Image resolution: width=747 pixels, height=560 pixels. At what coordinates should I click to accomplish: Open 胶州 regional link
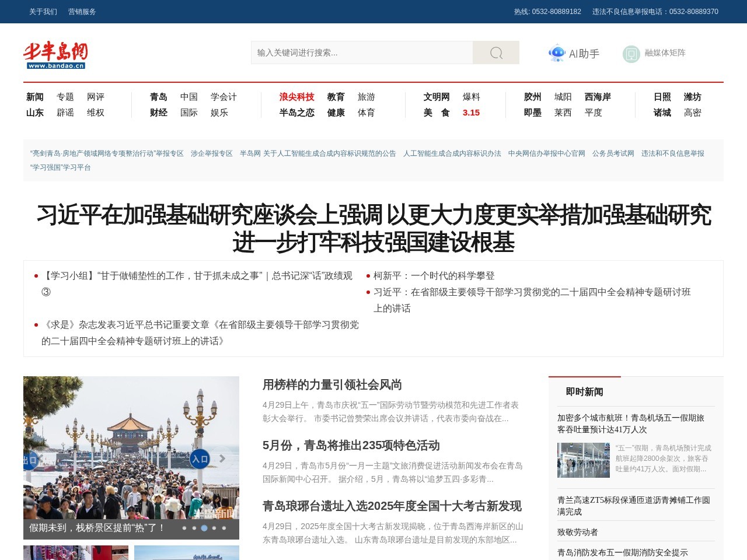tap(533, 97)
